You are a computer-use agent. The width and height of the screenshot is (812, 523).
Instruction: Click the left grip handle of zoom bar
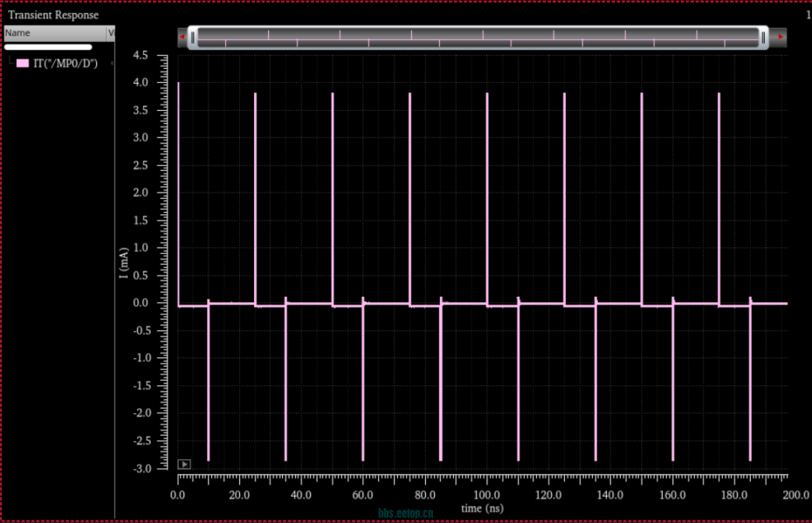193,38
